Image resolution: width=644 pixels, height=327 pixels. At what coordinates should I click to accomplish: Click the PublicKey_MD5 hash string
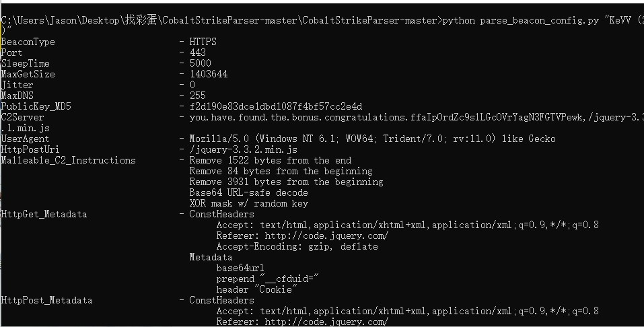tap(276, 106)
